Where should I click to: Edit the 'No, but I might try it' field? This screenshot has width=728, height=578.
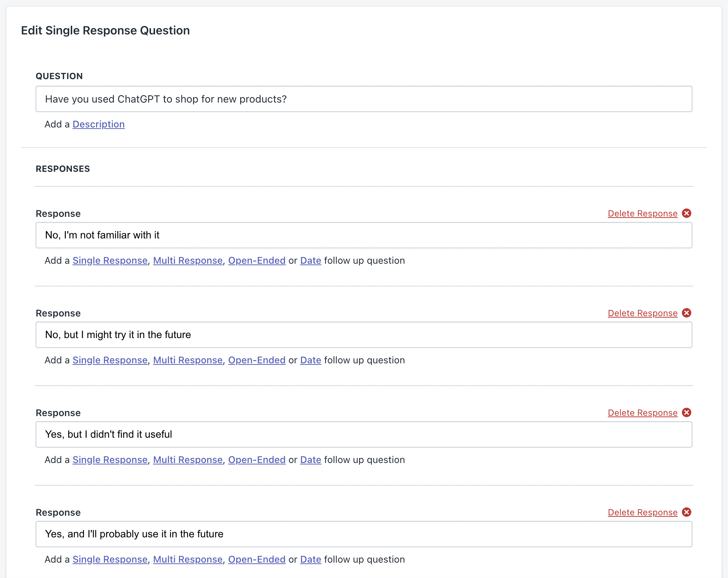click(364, 335)
